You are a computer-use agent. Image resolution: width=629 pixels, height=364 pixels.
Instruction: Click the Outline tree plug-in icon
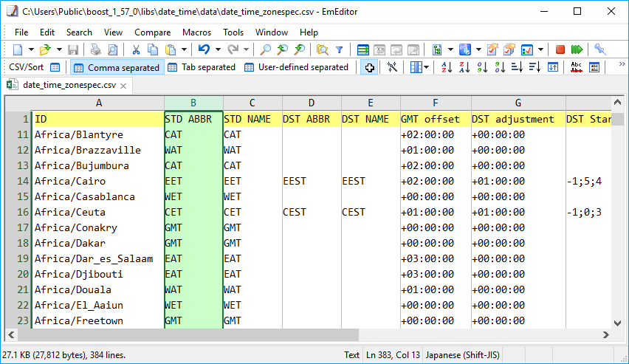(x=437, y=49)
